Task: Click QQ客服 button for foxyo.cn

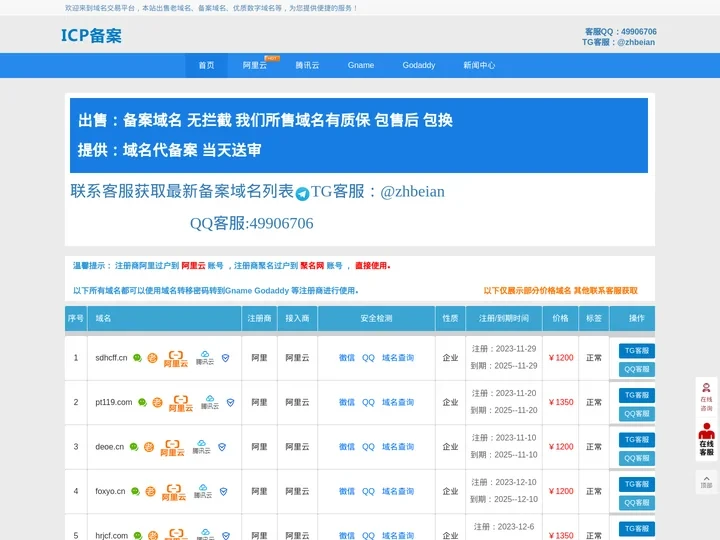Action: coord(636,503)
